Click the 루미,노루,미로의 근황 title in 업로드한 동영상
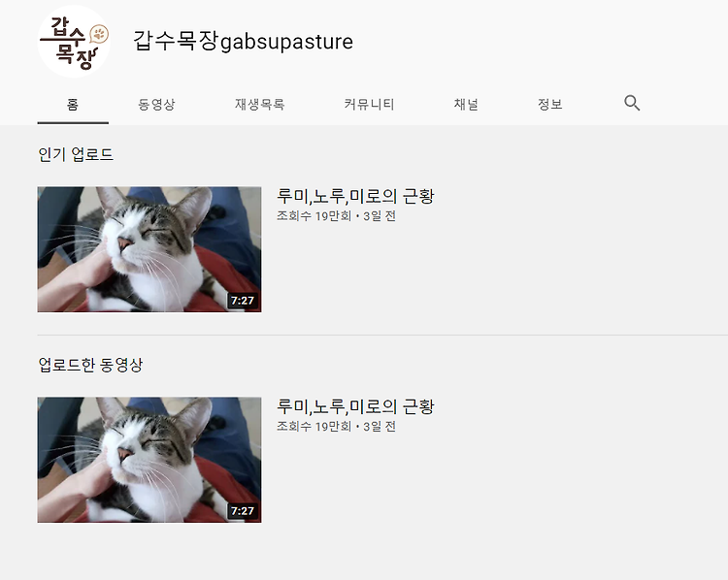 (355, 406)
